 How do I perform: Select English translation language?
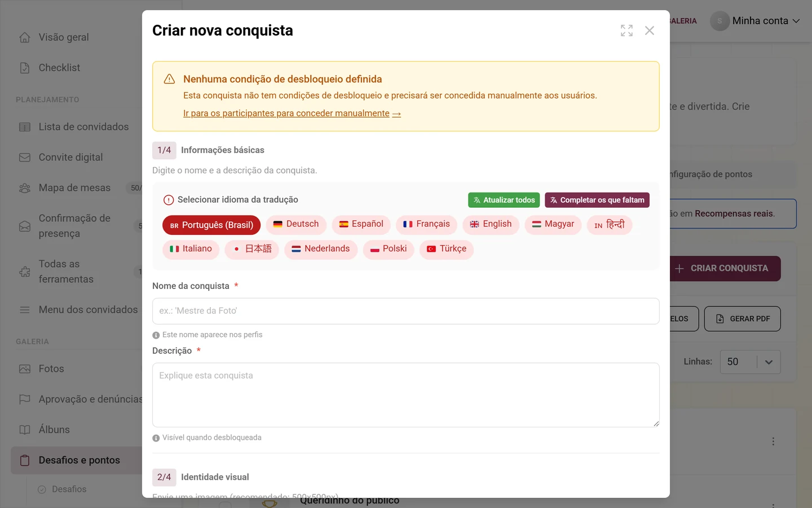pyautogui.click(x=491, y=225)
